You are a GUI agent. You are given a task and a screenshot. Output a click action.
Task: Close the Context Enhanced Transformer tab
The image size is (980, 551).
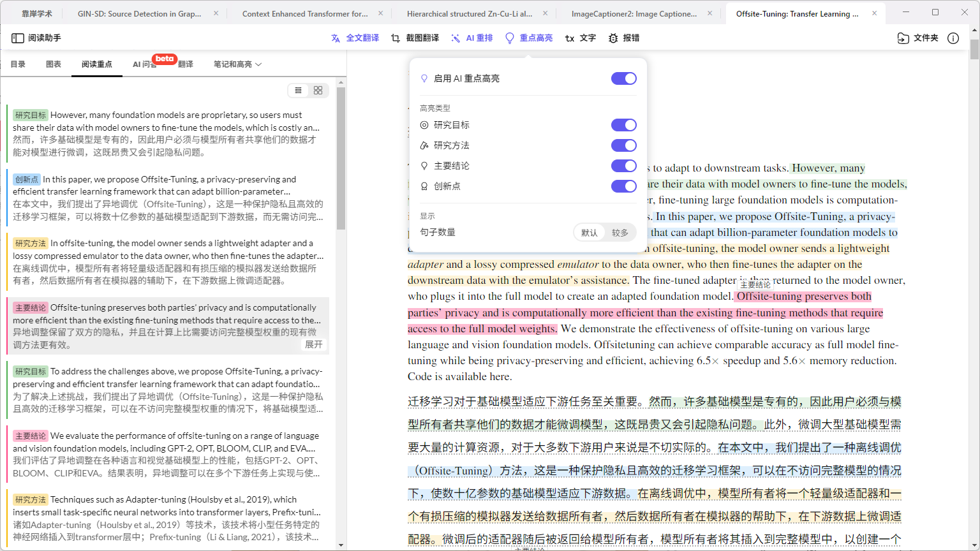[x=381, y=13]
